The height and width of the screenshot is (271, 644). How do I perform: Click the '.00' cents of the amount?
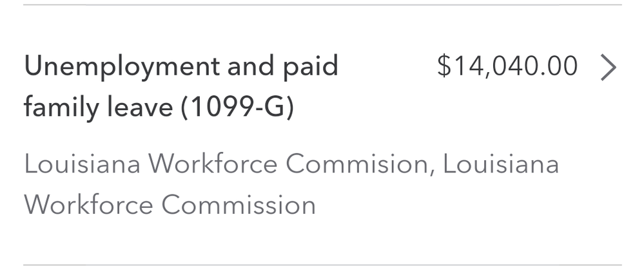(560, 67)
